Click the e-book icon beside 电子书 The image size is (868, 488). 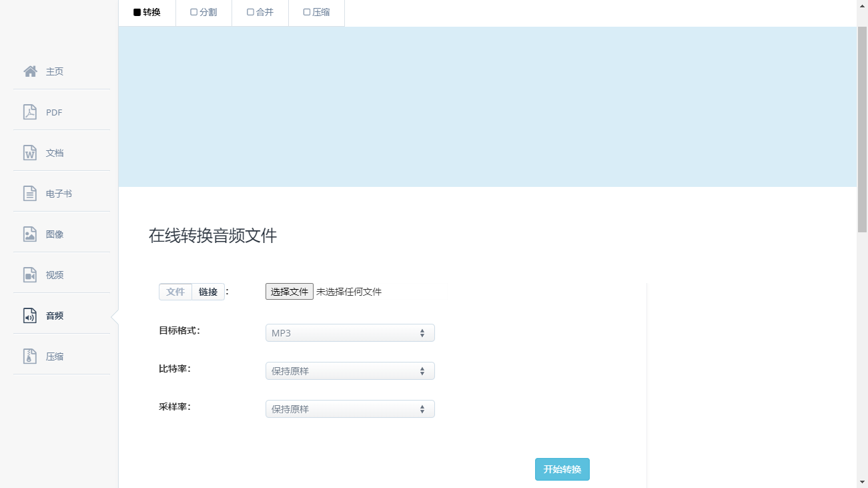coord(30,194)
